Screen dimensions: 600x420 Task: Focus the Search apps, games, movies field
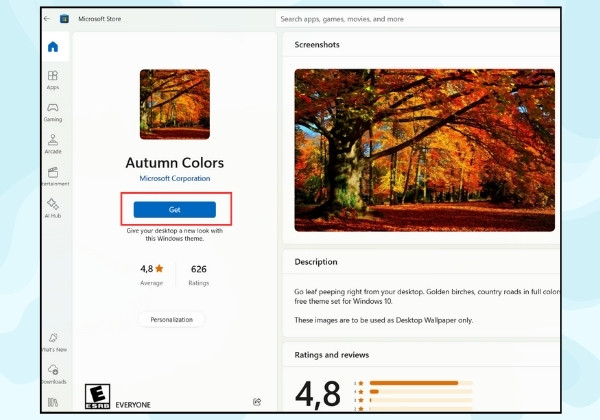pyautogui.click(x=418, y=19)
